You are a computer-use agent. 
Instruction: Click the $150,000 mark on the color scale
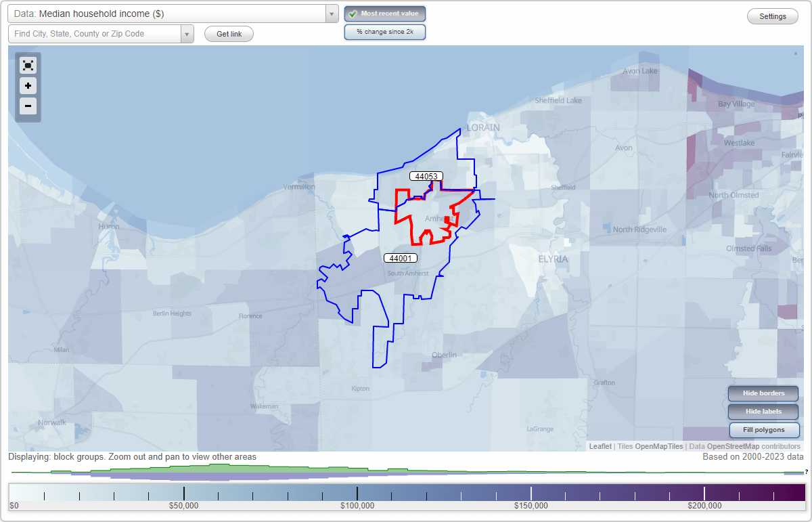pyautogui.click(x=531, y=506)
